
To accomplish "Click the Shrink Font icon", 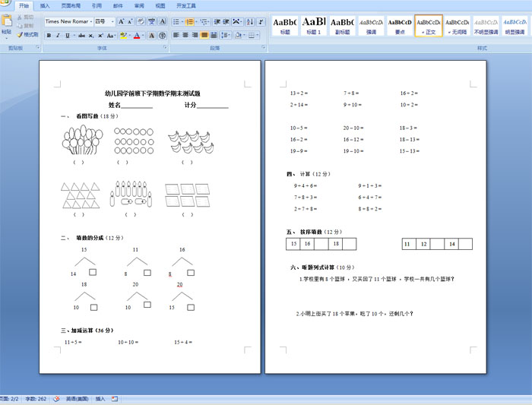I will (130, 22).
